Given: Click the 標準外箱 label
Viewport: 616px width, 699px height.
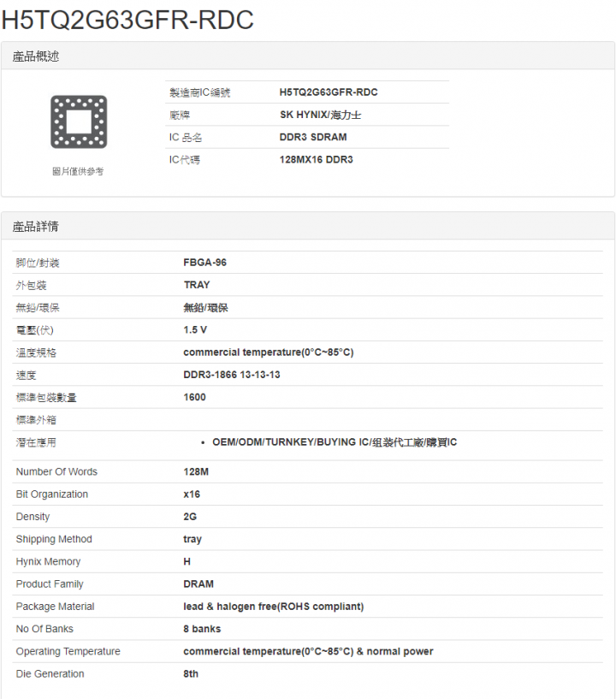Looking at the screenshot, I should pyautogui.click(x=36, y=420).
